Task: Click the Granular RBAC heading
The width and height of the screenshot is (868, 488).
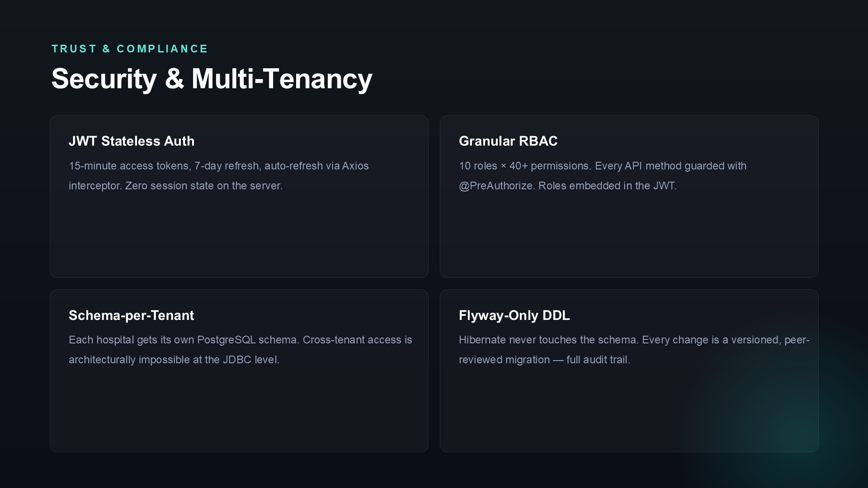Action: [x=508, y=141]
